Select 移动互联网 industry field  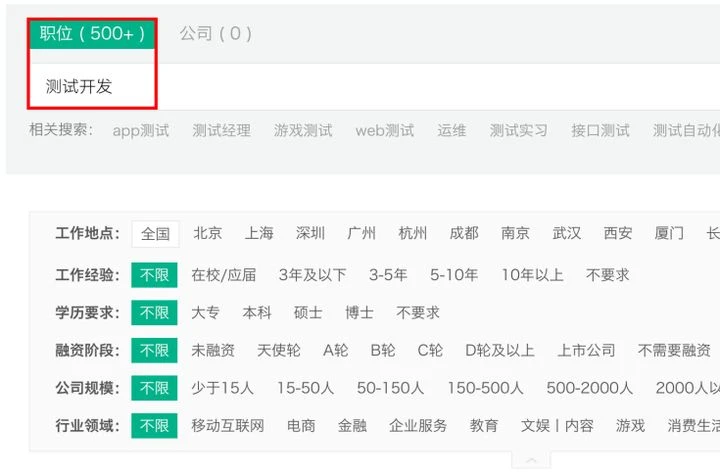tap(228, 426)
